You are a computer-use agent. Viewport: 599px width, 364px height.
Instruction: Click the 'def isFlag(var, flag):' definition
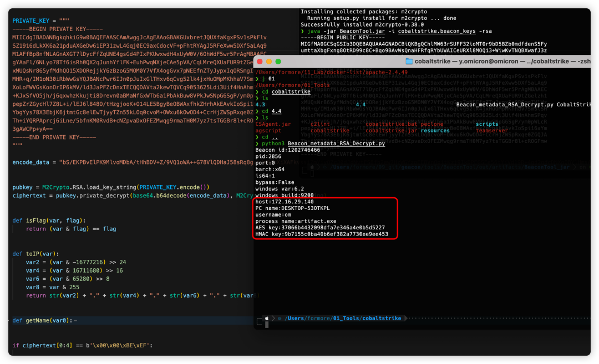[x=49, y=221]
